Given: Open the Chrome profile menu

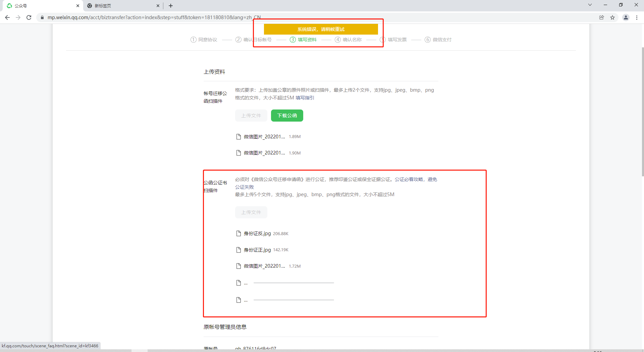Looking at the screenshot, I should coord(626,17).
